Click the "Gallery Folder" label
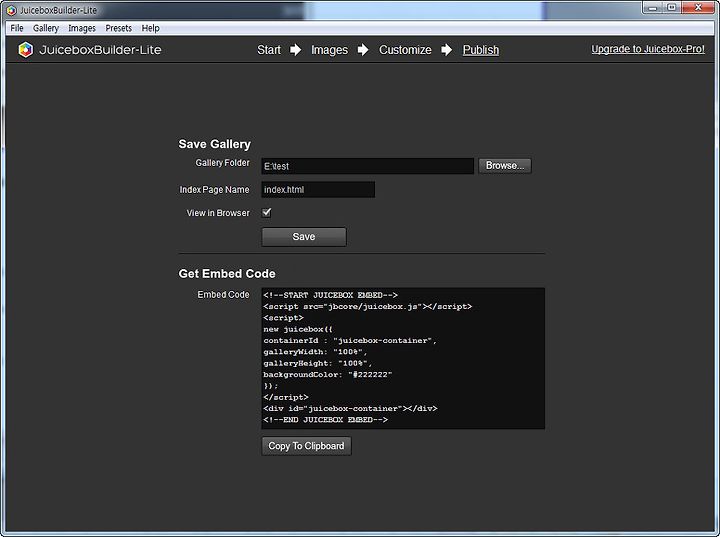 (222, 163)
